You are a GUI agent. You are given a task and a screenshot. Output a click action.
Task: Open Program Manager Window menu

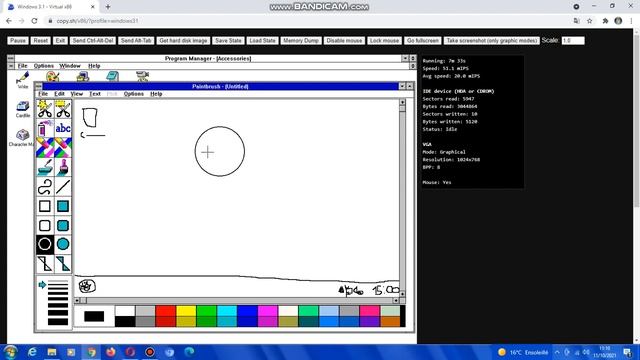[x=70, y=66]
